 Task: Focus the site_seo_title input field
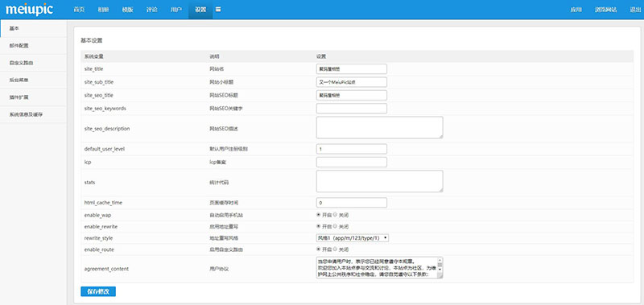(x=352, y=95)
